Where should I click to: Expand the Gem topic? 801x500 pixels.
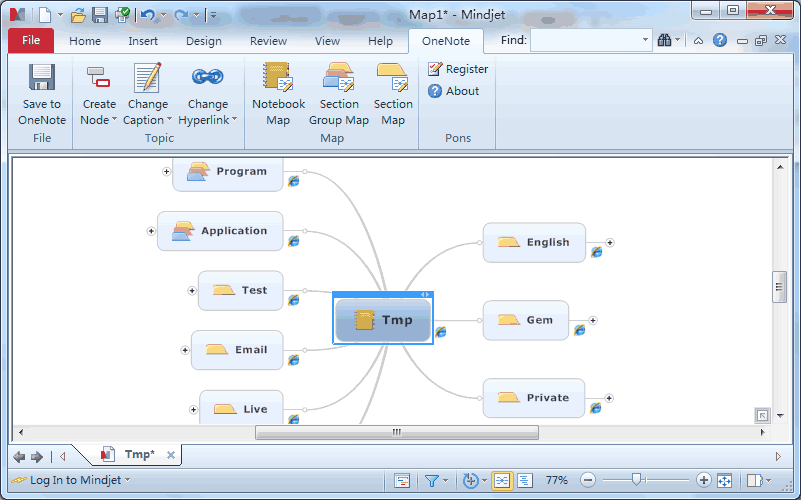[593, 321]
